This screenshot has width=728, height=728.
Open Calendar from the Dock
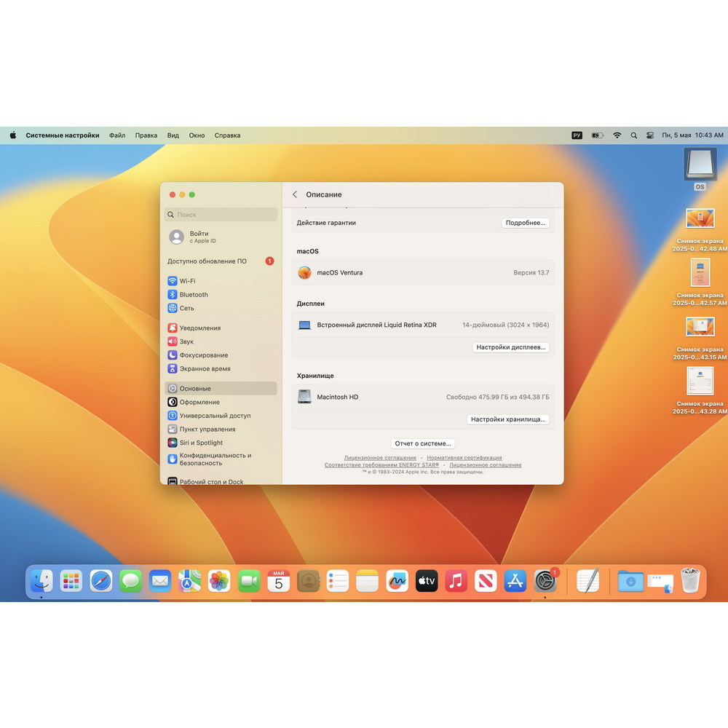click(x=279, y=581)
